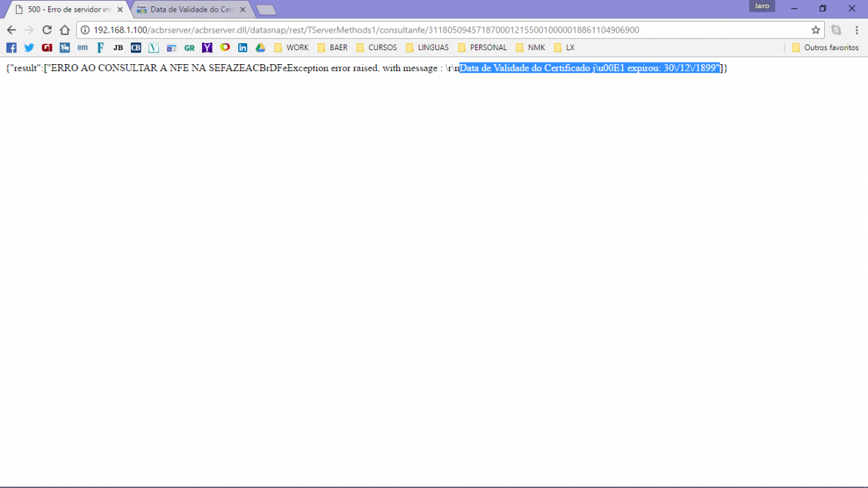Screen dimensions: 868x488
Task: Open the bookmark icon right of G1
Action: point(65,47)
